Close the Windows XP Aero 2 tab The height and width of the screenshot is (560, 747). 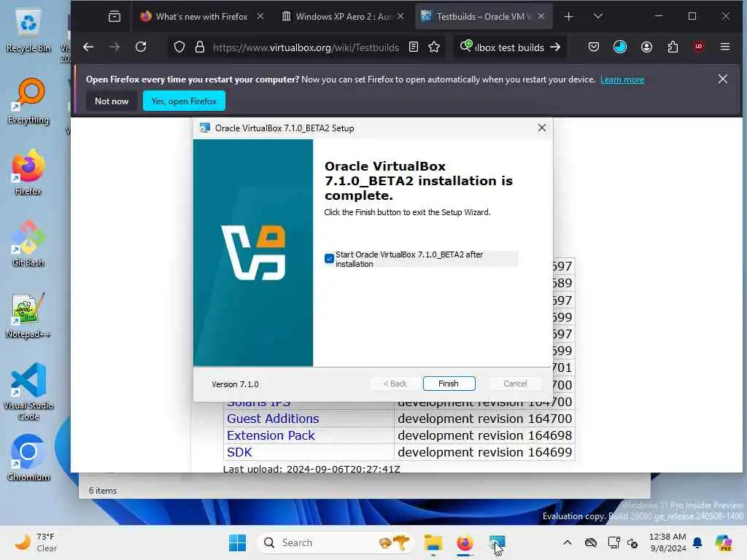(400, 16)
